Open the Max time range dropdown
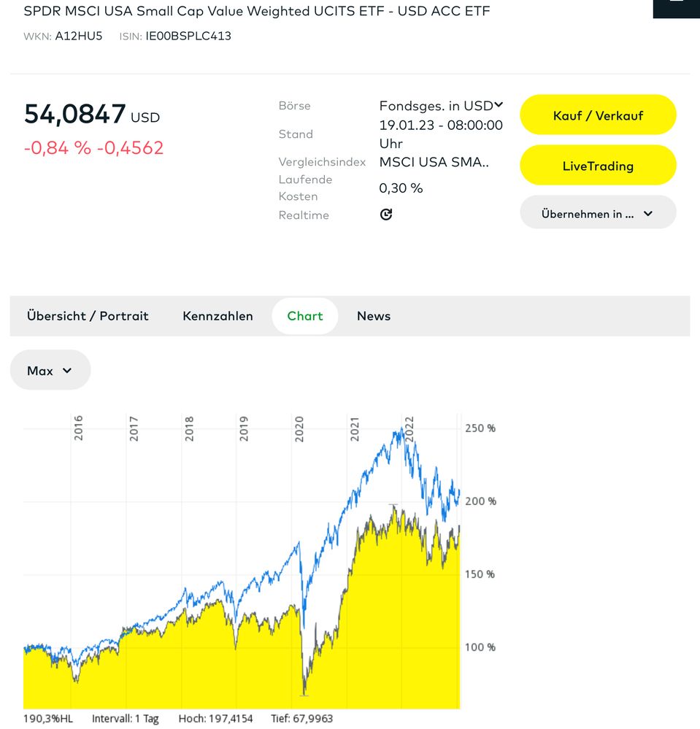The image size is (700, 729). [50, 371]
